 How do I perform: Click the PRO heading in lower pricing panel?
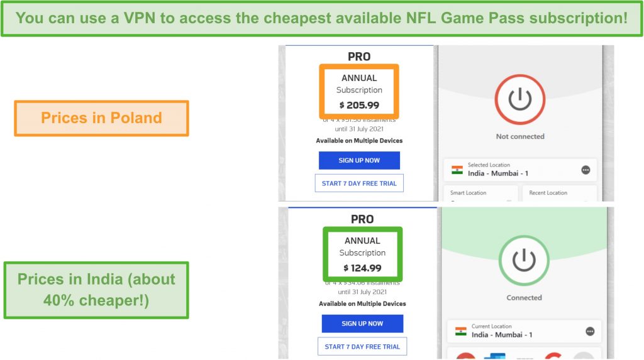click(362, 219)
